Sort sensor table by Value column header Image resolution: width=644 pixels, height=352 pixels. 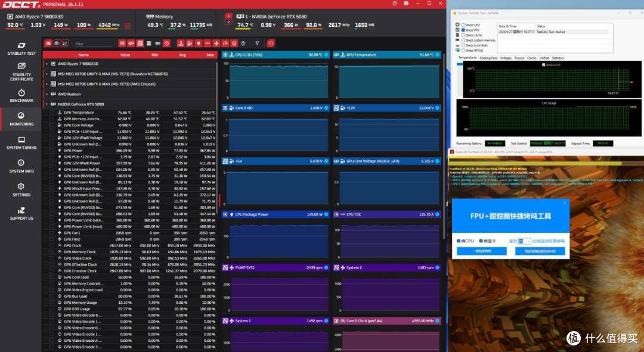tap(125, 55)
